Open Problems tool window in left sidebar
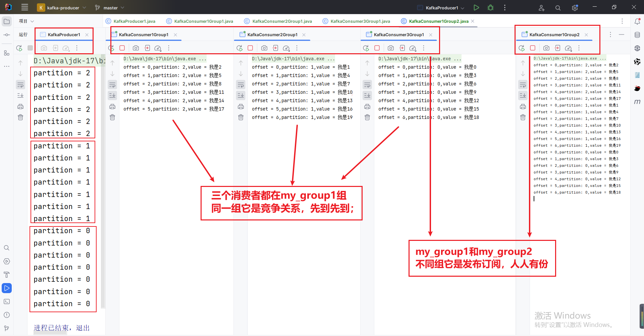The height and width of the screenshot is (336, 644). coord(7,315)
